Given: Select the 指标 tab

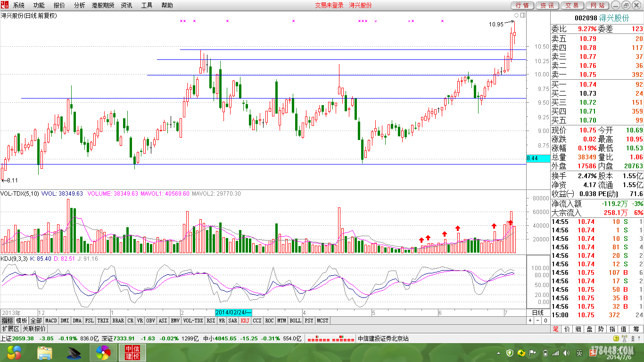Looking at the screenshot, I should click(x=7, y=321).
